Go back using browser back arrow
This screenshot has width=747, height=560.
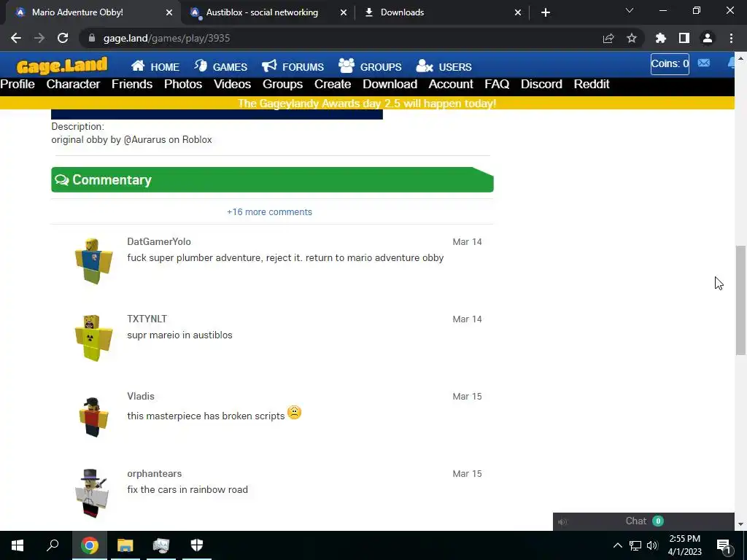click(16, 38)
